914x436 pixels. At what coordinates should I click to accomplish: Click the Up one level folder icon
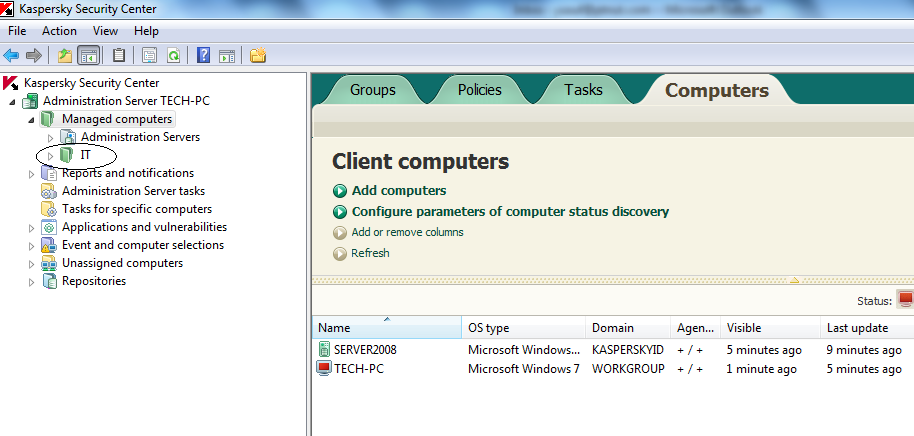[x=65, y=56]
